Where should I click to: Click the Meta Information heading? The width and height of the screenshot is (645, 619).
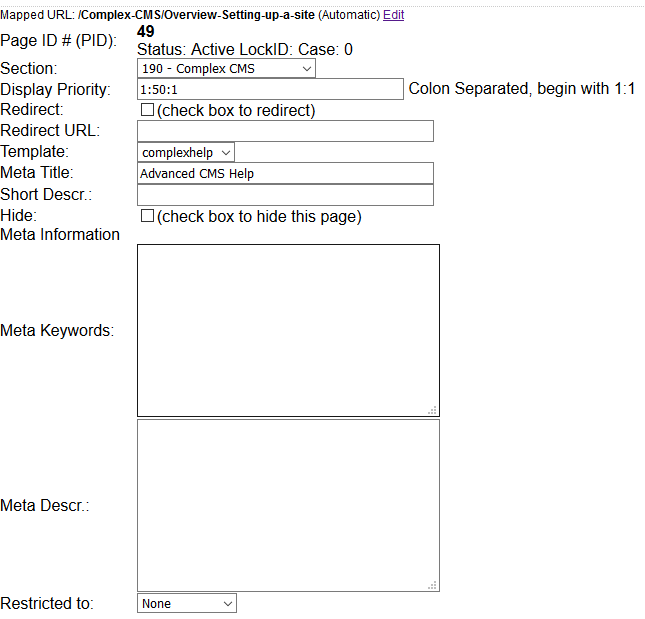(x=60, y=234)
